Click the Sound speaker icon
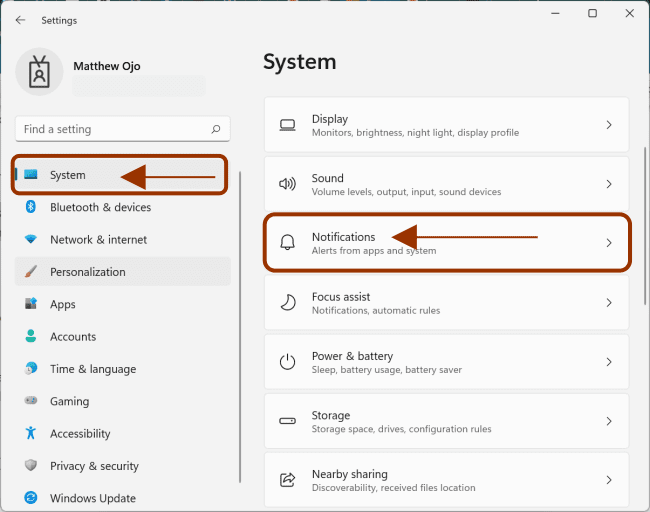The height and width of the screenshot is (512, 650). pos(287,184)
